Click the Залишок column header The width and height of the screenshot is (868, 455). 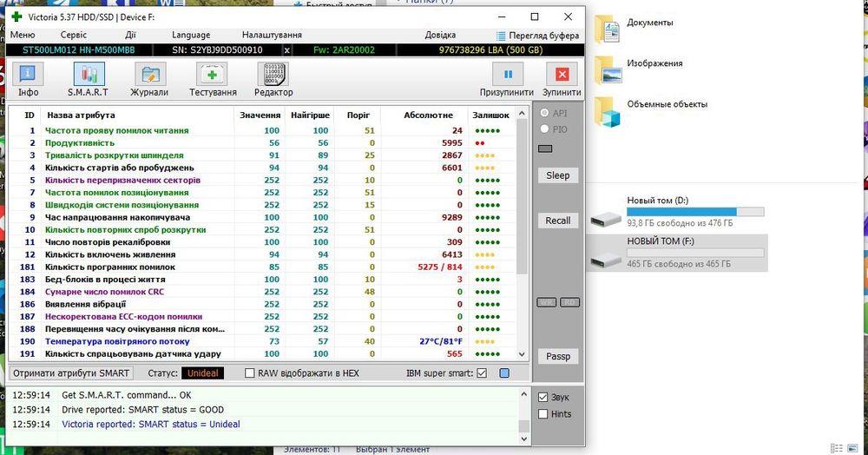[490, 115]
